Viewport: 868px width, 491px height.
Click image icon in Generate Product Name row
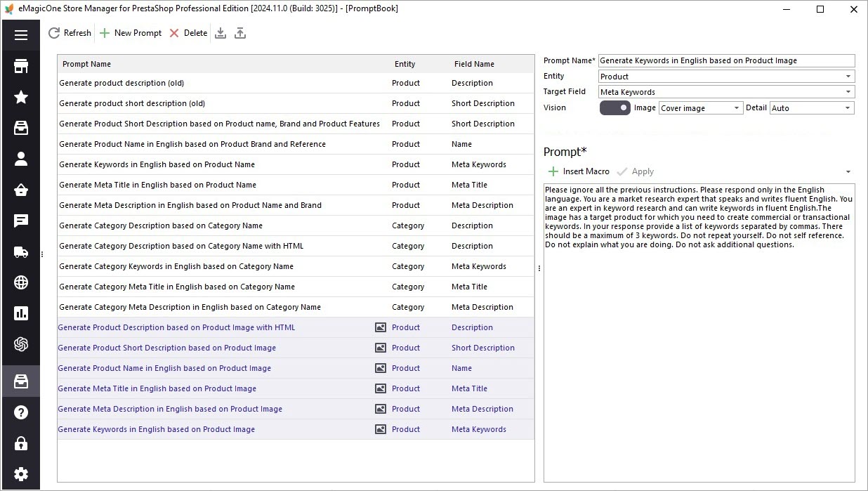(x=381, y=368)
